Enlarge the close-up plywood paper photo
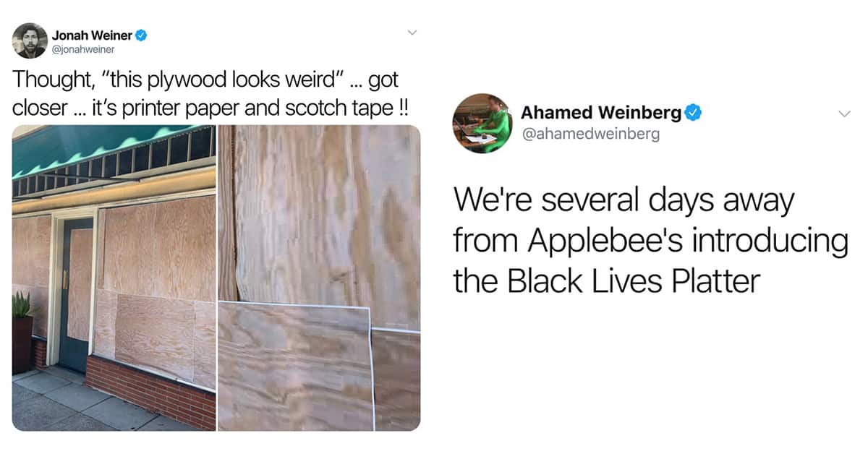Viewport: 868px width, 454px height. [x=319, y=278]
